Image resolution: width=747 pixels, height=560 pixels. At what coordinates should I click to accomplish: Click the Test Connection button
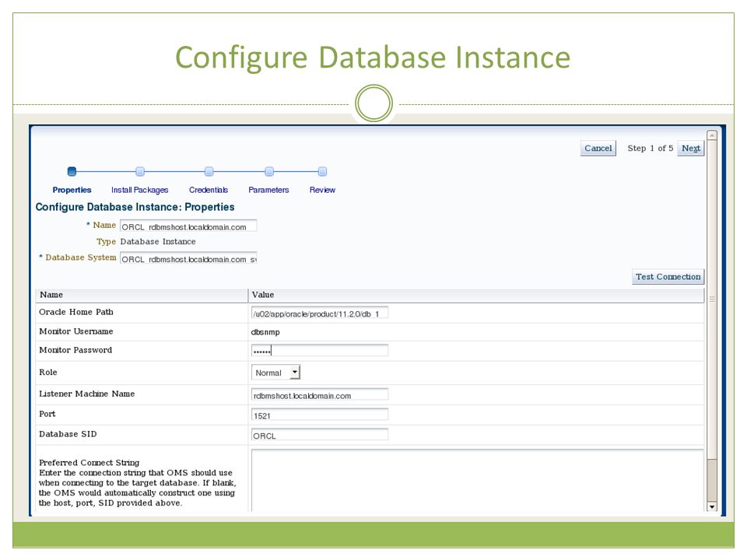[x=668, y=277]
